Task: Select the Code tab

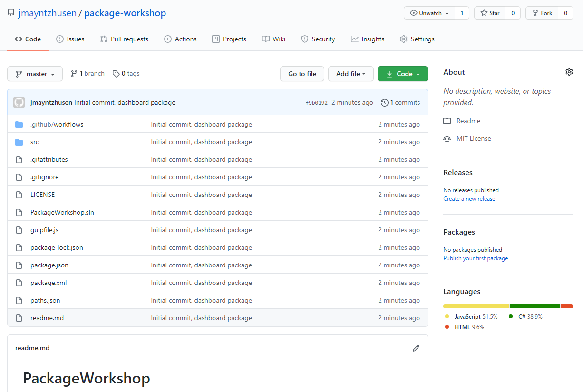Action: [28, 39]
